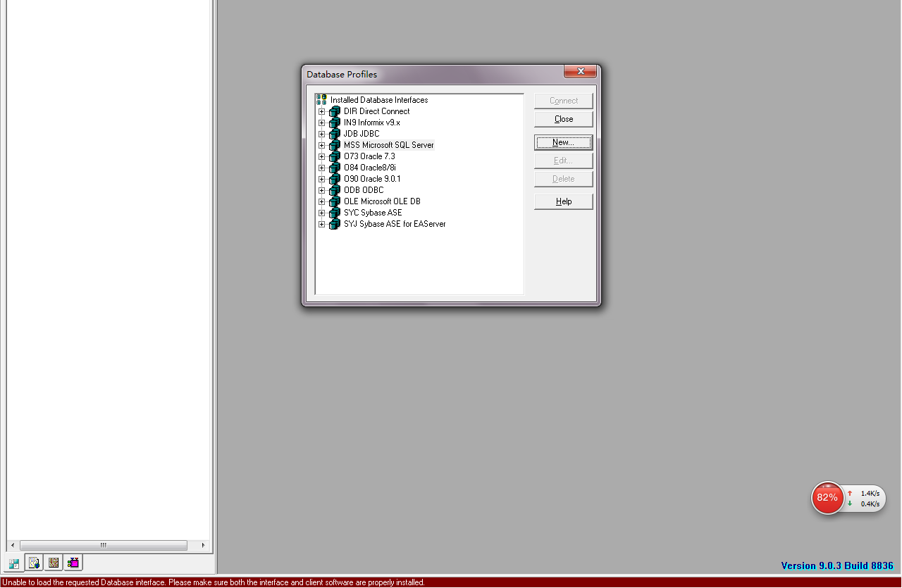
Task: Expand the OLE Microsoft OLE DB node
Action: (x=321, y=201)
